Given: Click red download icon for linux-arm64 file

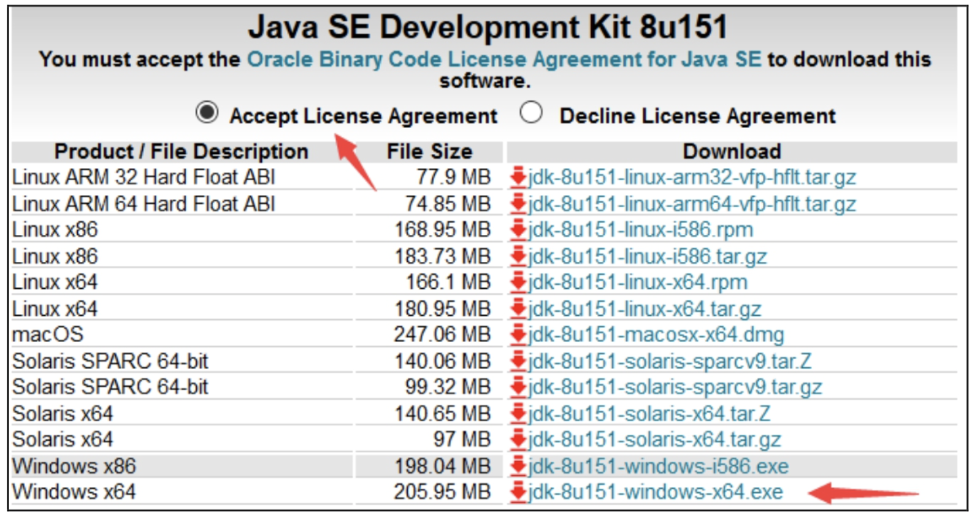Looking at the screenshot, I should [518, 204].
